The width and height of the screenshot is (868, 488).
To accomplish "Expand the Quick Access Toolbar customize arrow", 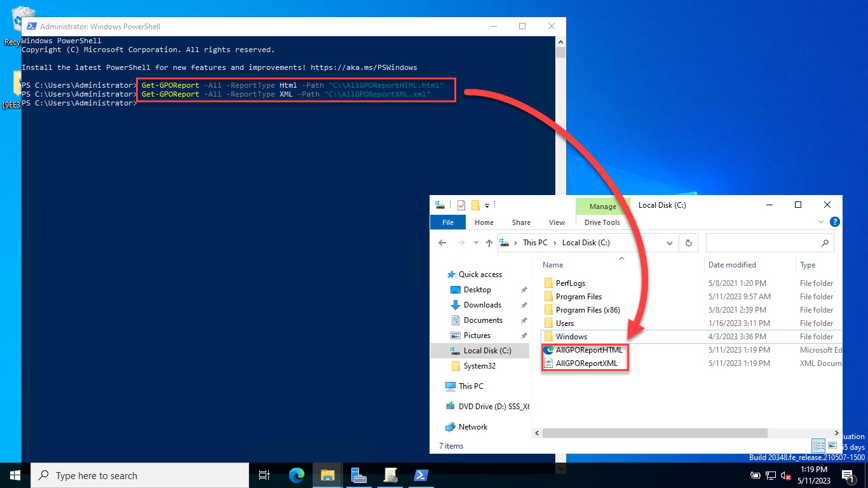I will point(486,205).
